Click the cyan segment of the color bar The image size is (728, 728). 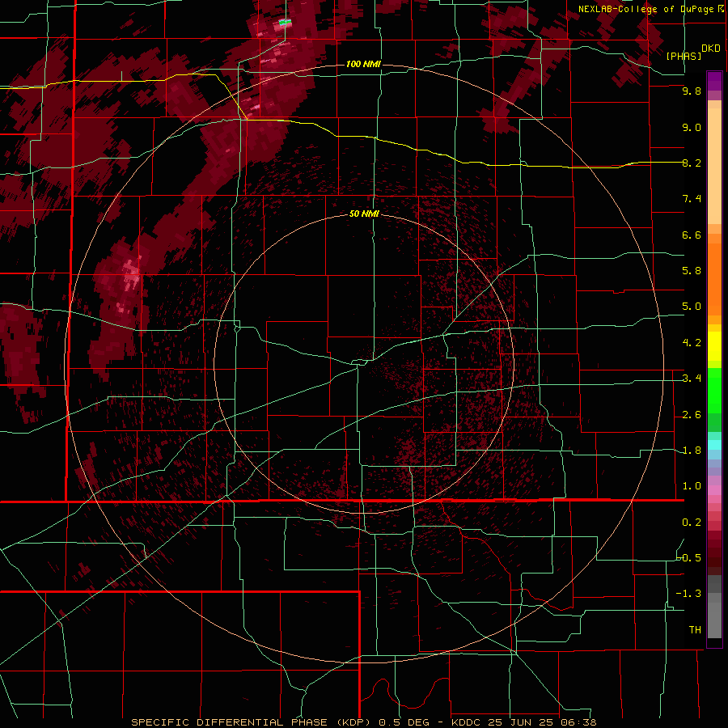coord(714,445)
